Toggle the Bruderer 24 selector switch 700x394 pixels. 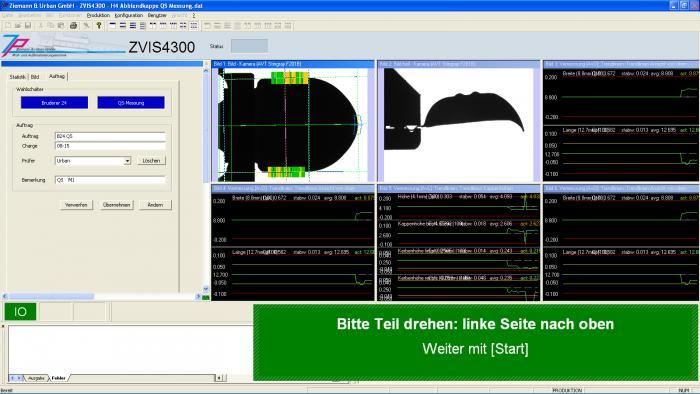point(54,103)
